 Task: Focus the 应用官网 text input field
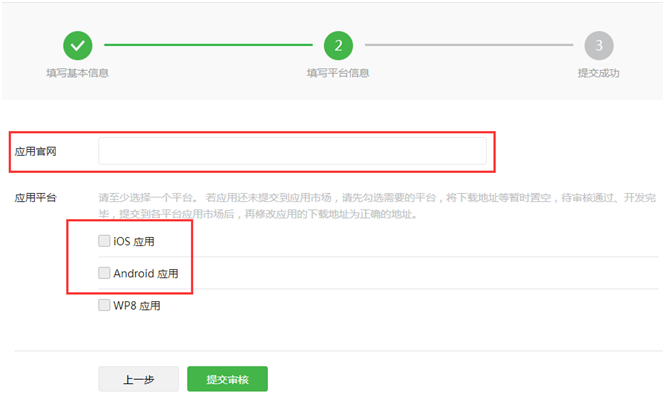292,151
